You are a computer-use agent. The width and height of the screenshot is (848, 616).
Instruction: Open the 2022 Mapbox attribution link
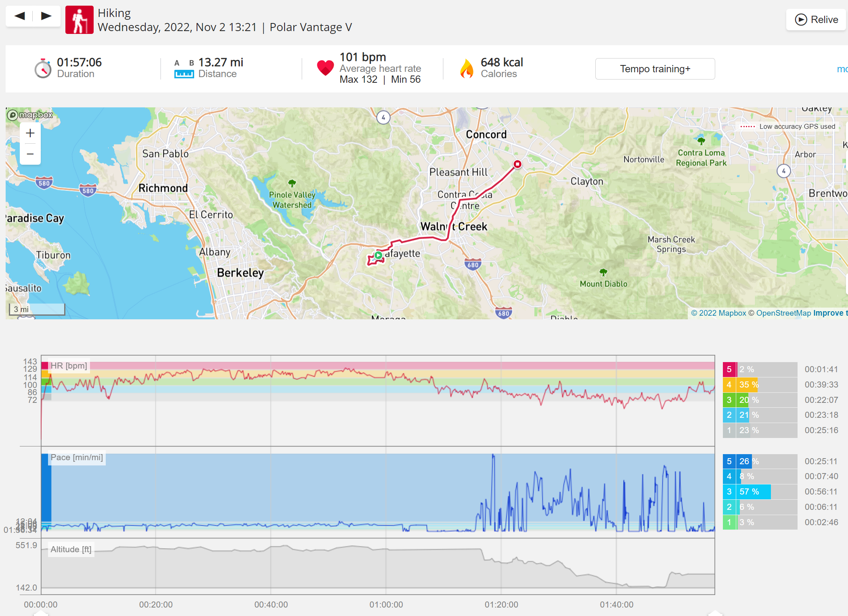coord(718,313)
